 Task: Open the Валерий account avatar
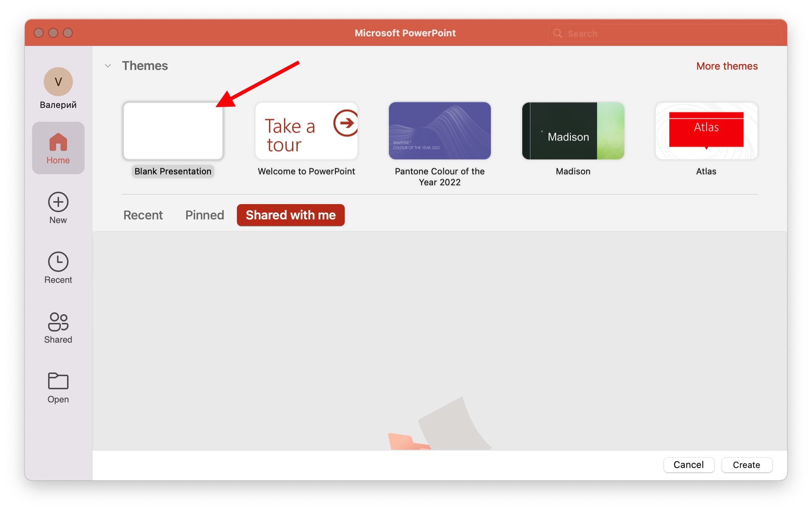58,82
